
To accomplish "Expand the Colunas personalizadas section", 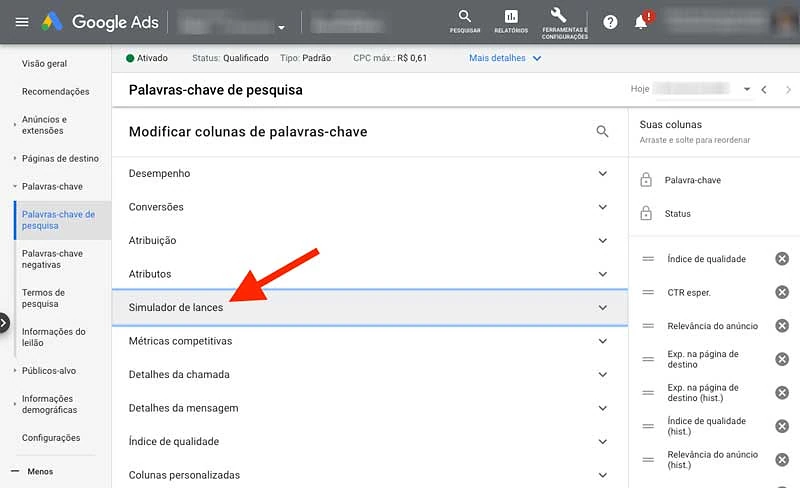I will click(370, 475).
